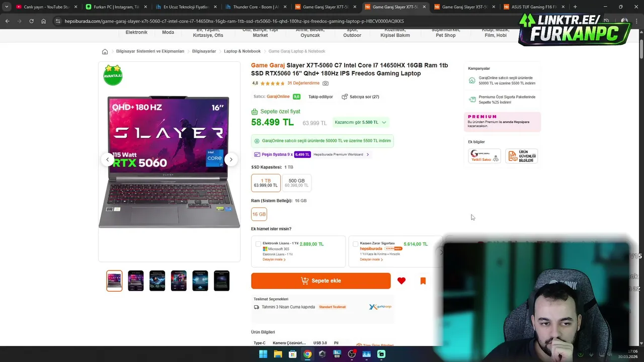
Task: Open Elektronik category menu
Action: 136,32
